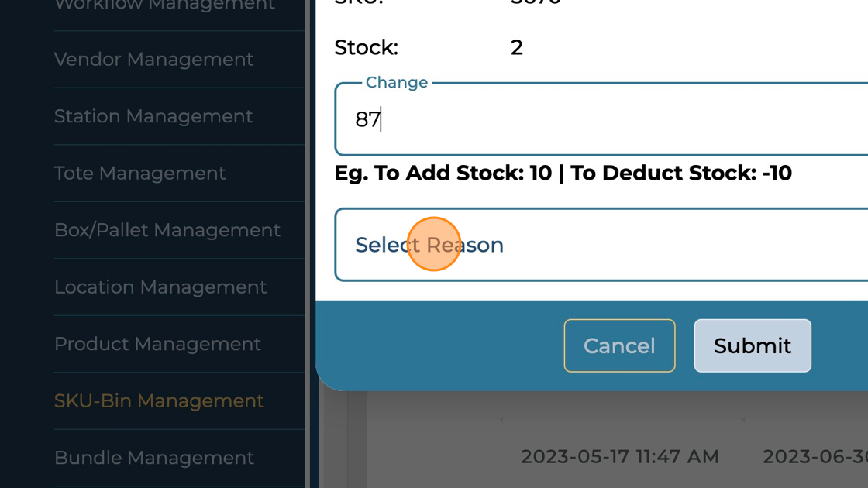
Task: Click Cancel to dismiss the dialog
Action: pyautogui.click(x=619, y=345)
